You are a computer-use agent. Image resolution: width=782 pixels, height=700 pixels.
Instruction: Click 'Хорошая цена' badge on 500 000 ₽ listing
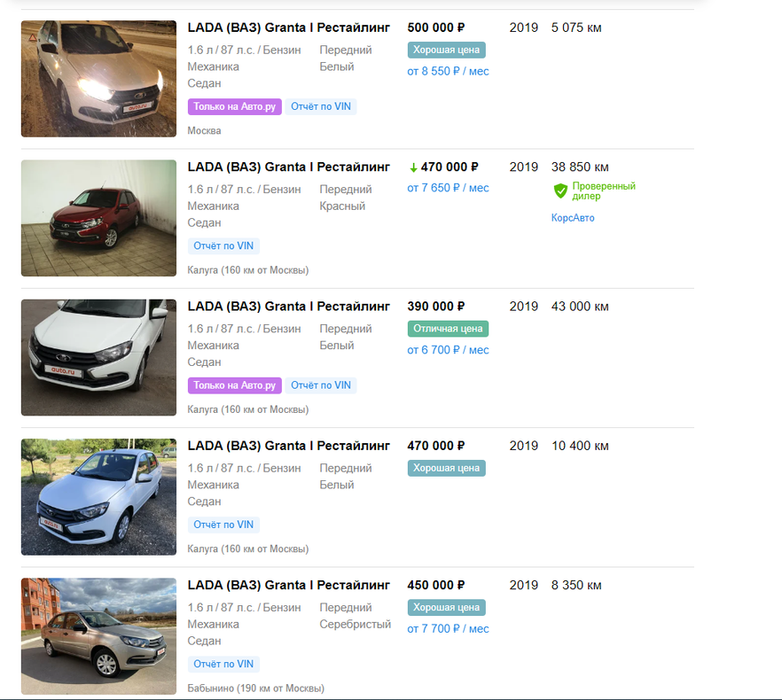(446, 50)
